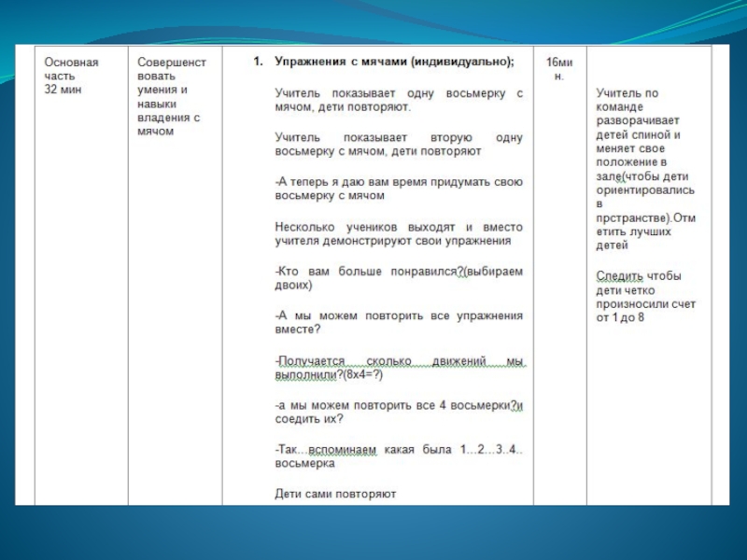
Task: Click the paragraph 'Учитель показывает одну восьмерку'
Action: pos(399,100)
